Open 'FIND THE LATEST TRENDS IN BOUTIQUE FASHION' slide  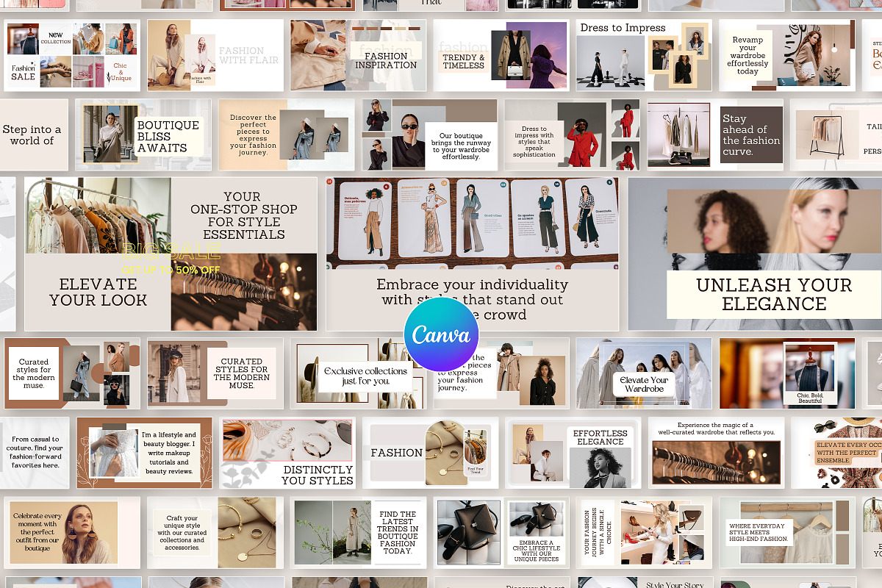[358, 532]
